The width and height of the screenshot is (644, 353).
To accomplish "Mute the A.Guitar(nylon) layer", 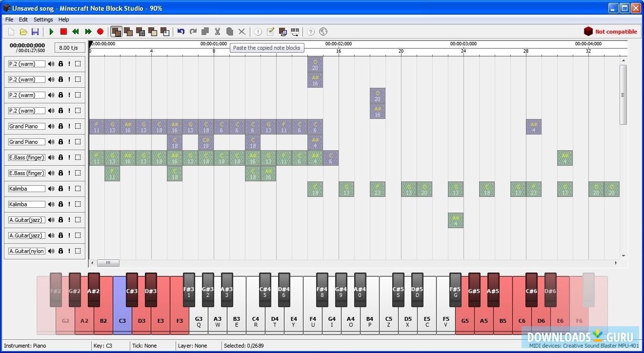I will (x=51, y=251).
